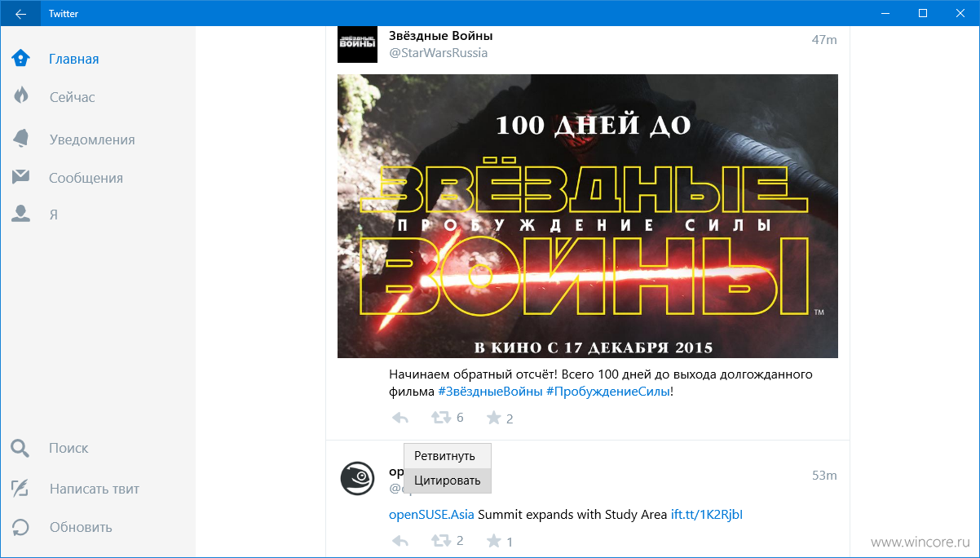Click the Написать твит label
The width and height of the screenshot is (980, 558).
(95, 489)
